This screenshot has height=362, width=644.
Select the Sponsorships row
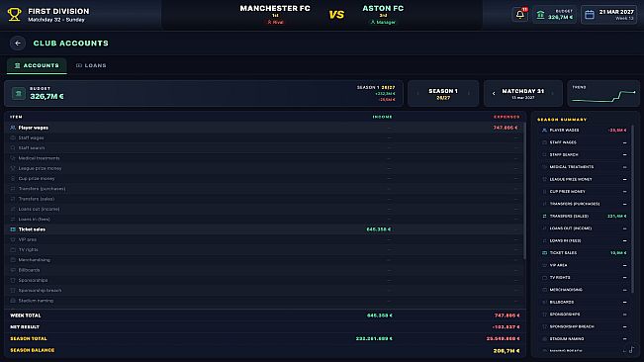265,280
